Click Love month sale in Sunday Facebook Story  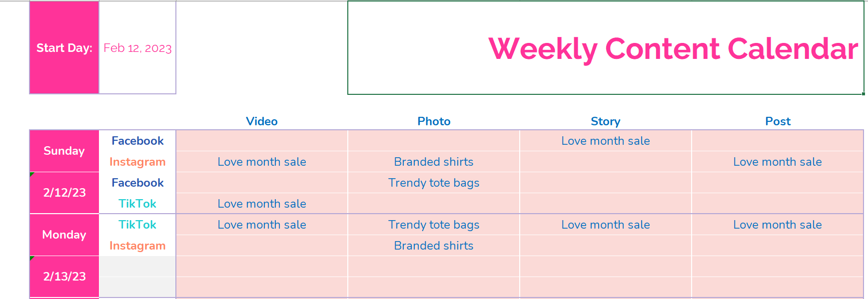[x=605, y=141]
